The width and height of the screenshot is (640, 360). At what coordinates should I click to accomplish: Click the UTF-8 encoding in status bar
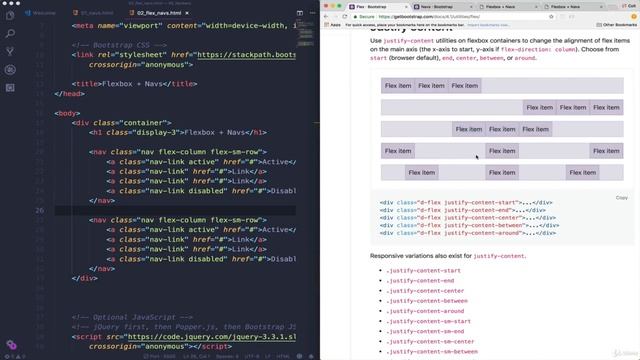point(252,356)
